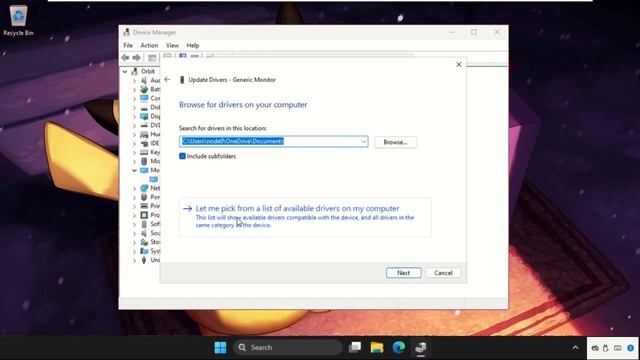
Task: Close the Update Drivers dialog
Action: pyautogui.click(x=458, y=64)
